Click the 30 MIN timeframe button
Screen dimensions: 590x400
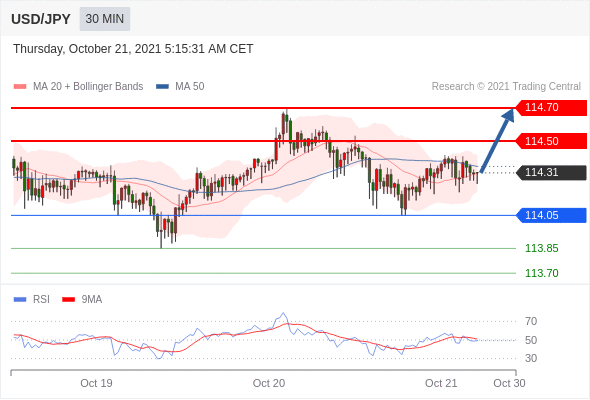tap(105, 19)
